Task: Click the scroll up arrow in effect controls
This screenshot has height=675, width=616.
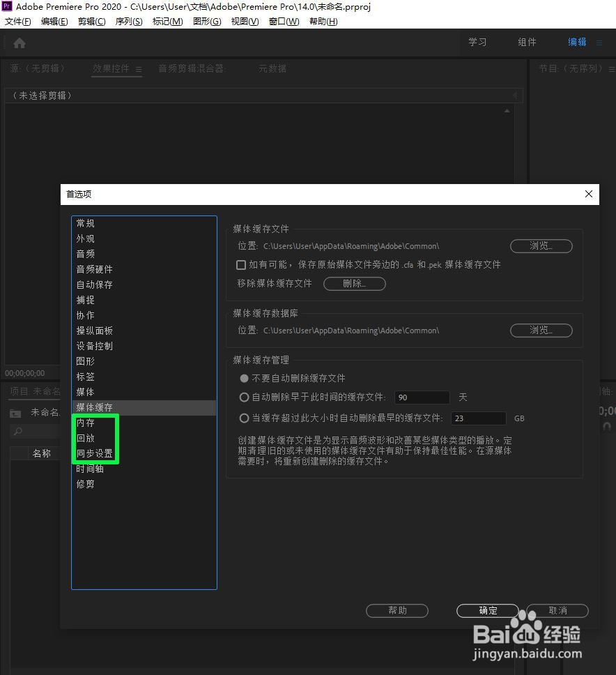Action: pos(507,111)
